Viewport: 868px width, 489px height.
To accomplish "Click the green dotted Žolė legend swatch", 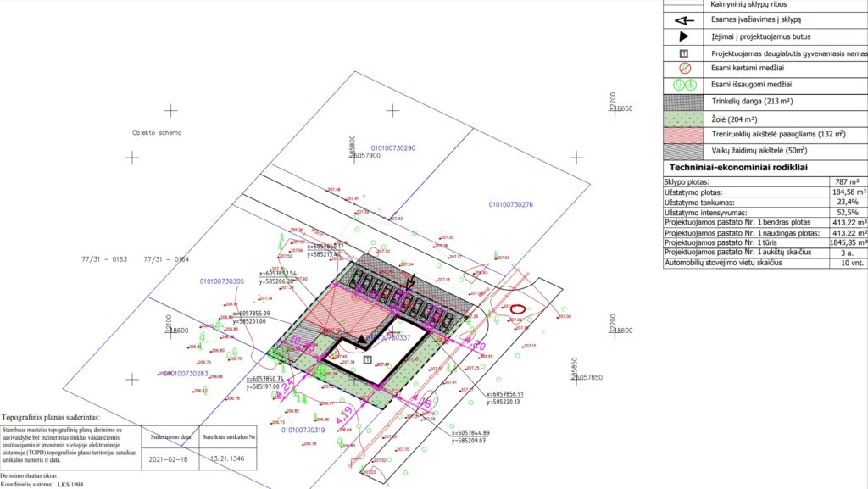I will click(x=682, y=119).
